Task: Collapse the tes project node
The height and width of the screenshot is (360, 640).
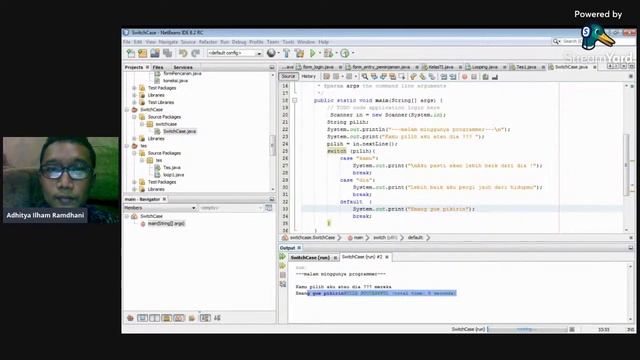Action: point(127,146)
